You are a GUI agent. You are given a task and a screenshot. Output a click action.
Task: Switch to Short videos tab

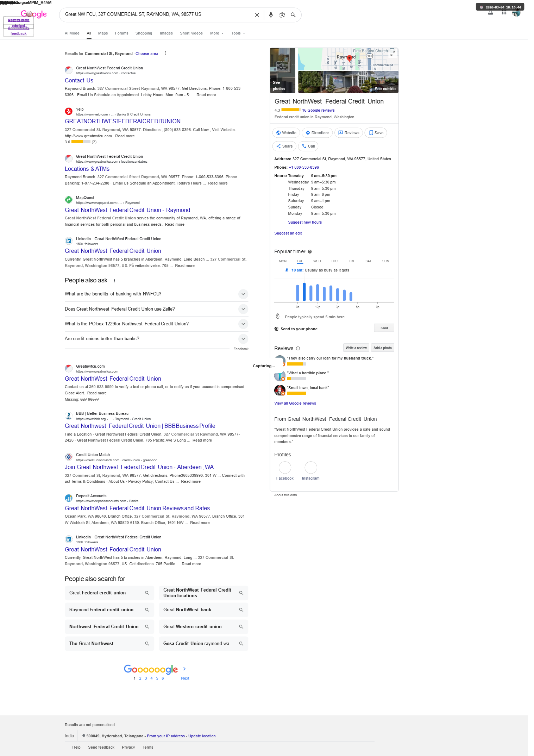point(191,33)
